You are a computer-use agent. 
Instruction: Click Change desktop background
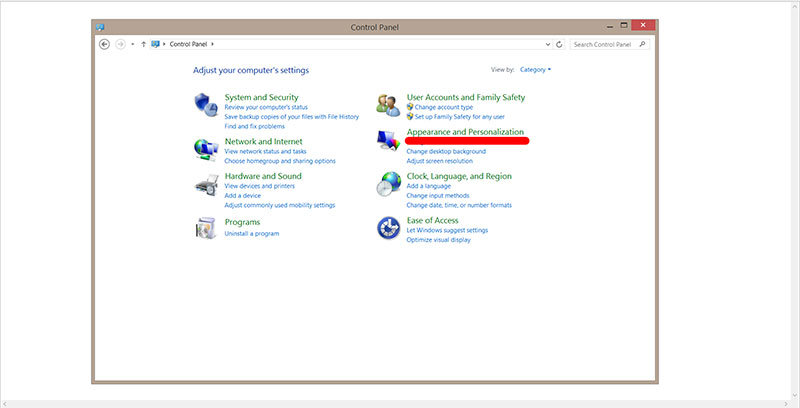coord(446,151)
